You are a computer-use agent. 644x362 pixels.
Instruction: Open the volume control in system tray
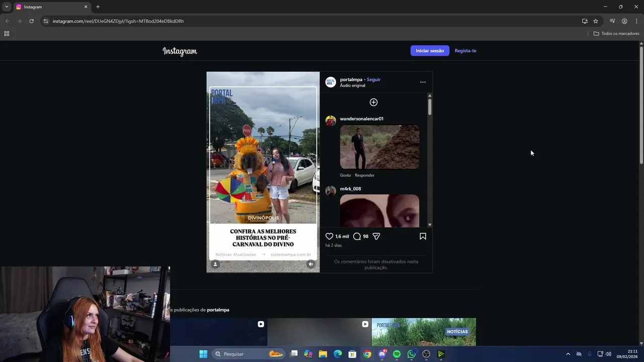coord(609,354)
